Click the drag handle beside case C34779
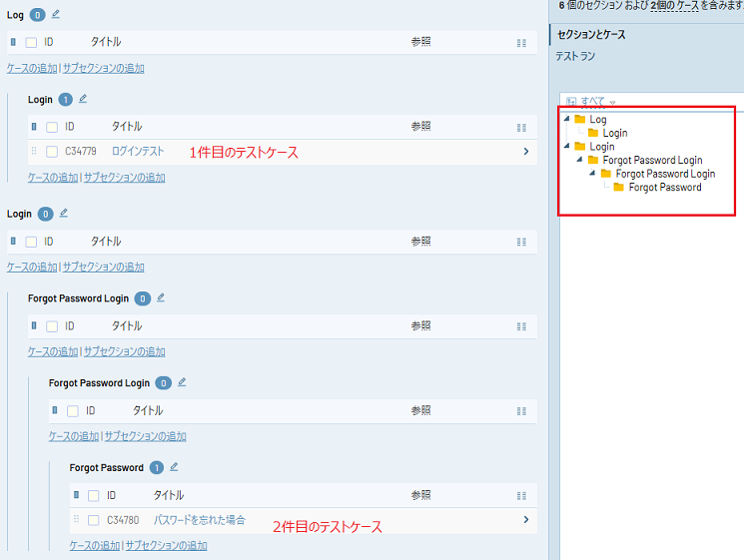The height and width of the screenshot is (560, 744). tap(34, 152)
